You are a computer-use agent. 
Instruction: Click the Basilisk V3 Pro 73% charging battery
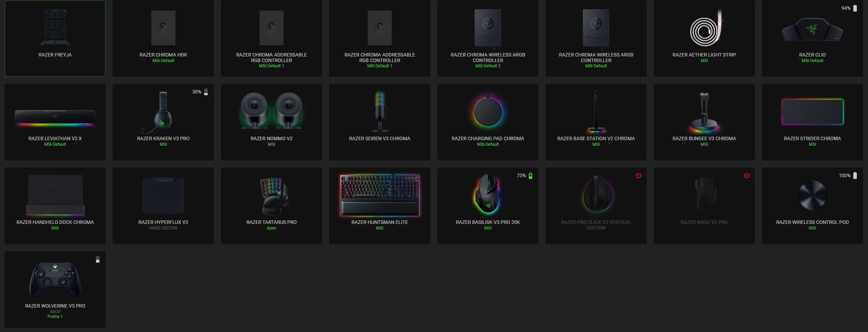[x=531, y=176]
